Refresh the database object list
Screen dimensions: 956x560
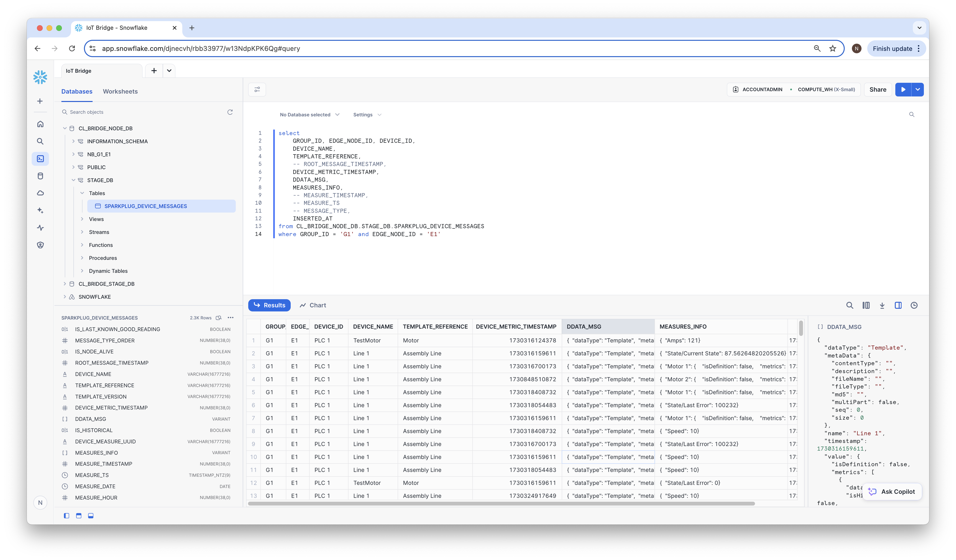coord(230,112)
